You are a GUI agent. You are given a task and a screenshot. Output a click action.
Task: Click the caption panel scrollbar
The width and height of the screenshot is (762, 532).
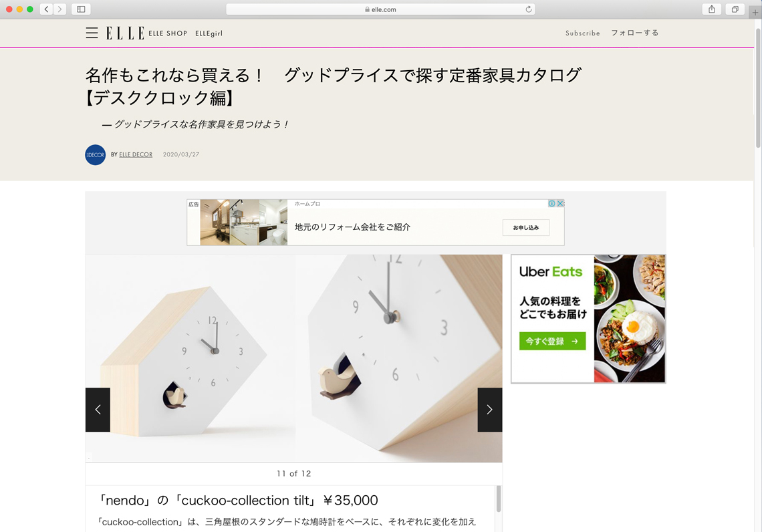pos(498,499)
